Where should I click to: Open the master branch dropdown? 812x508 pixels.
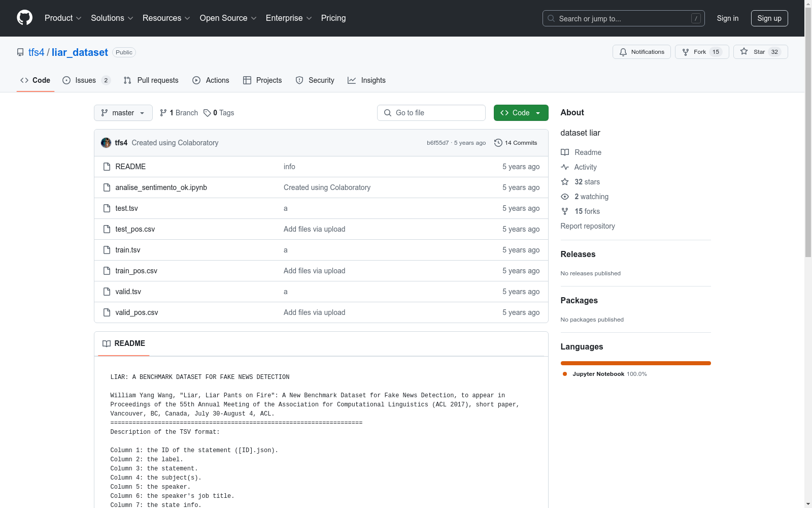pos(123,113)
